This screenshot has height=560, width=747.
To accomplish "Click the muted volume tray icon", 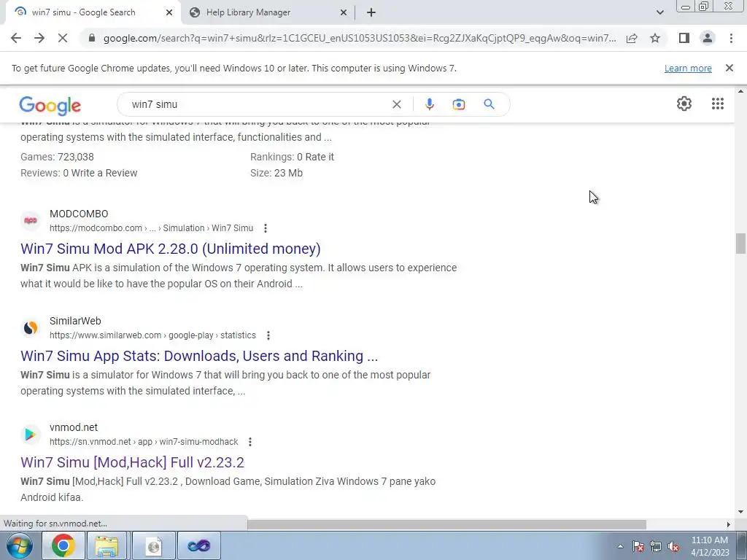I will pos(673,546).
